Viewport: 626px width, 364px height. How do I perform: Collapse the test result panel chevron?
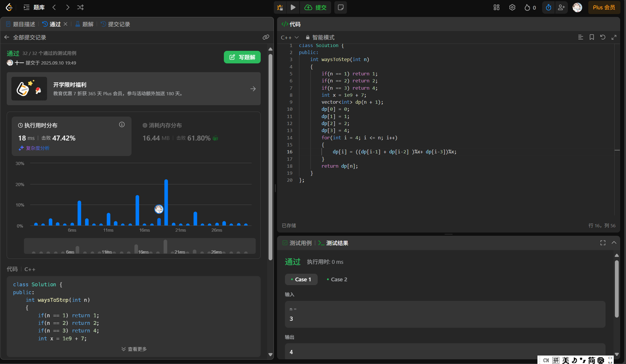(x=614, y=243)
